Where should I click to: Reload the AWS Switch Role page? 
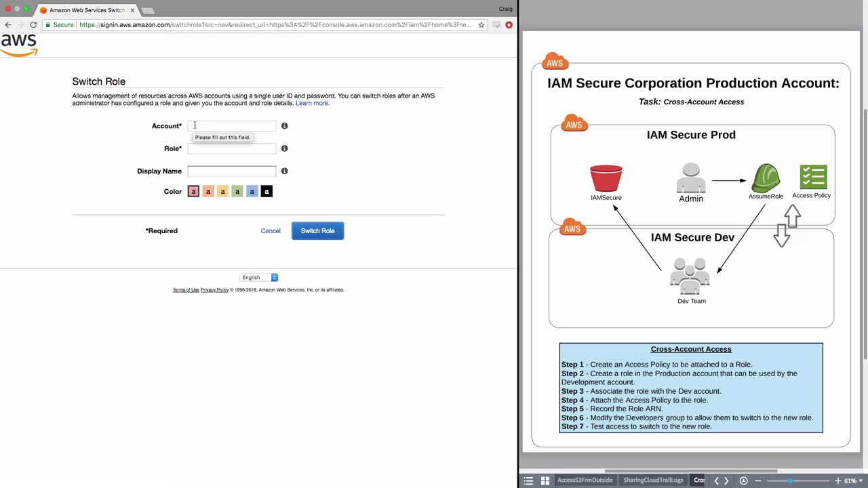[33, 25]
